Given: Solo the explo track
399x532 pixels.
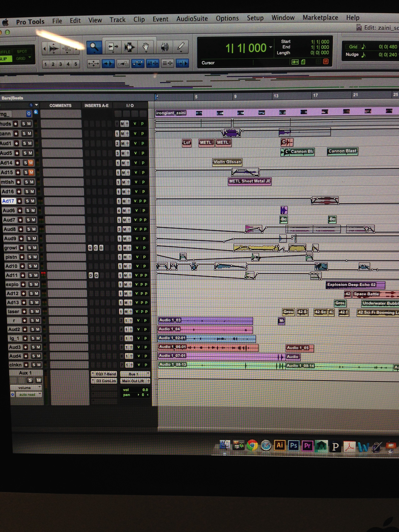Looking at the screenshot, I should (31, 284).
